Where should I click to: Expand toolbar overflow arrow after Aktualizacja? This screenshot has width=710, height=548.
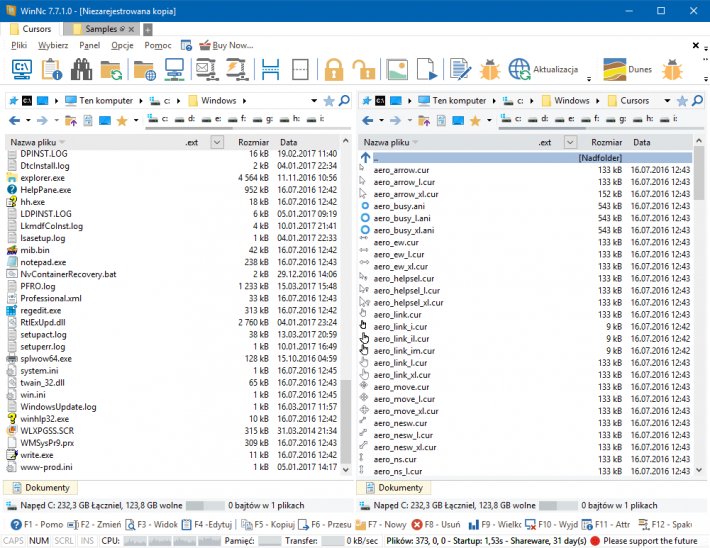589,79
